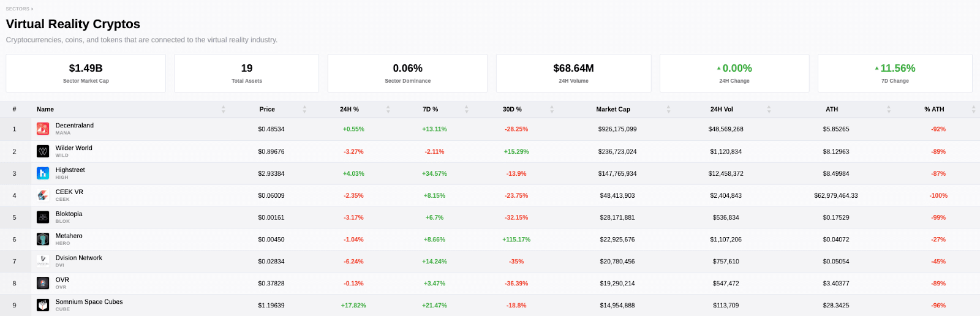The height and width of the screenshot is (316, 980).
Task: Sort using the Market Cap column arrows
Action: coord(668,110)
